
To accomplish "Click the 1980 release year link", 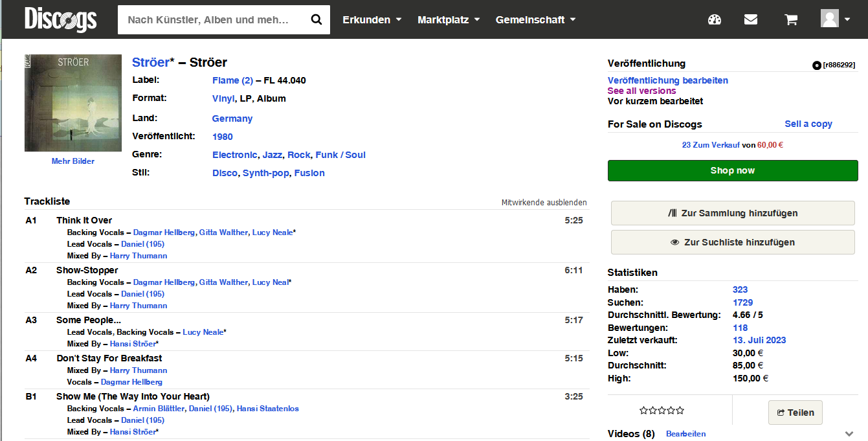I will click(223, 137).
